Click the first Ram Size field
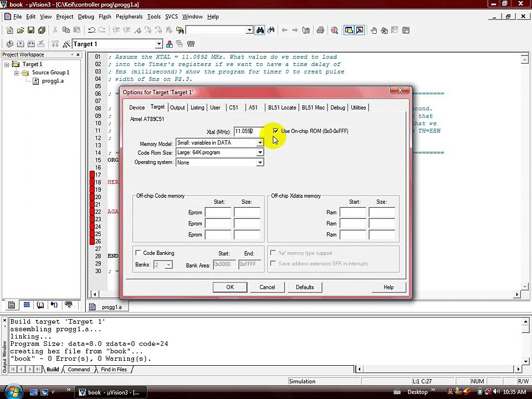532x399 pixels. (382, 212)
